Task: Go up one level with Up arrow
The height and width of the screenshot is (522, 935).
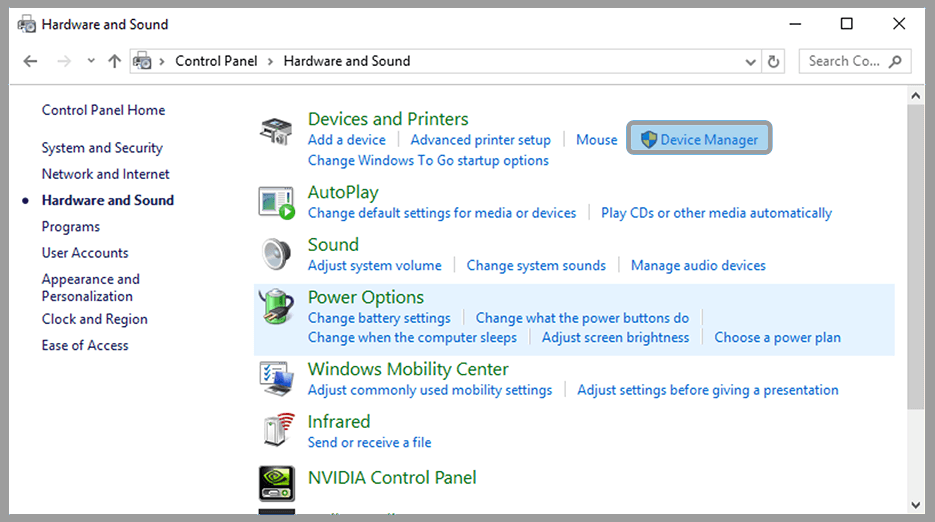Action: tap(114, 61)
